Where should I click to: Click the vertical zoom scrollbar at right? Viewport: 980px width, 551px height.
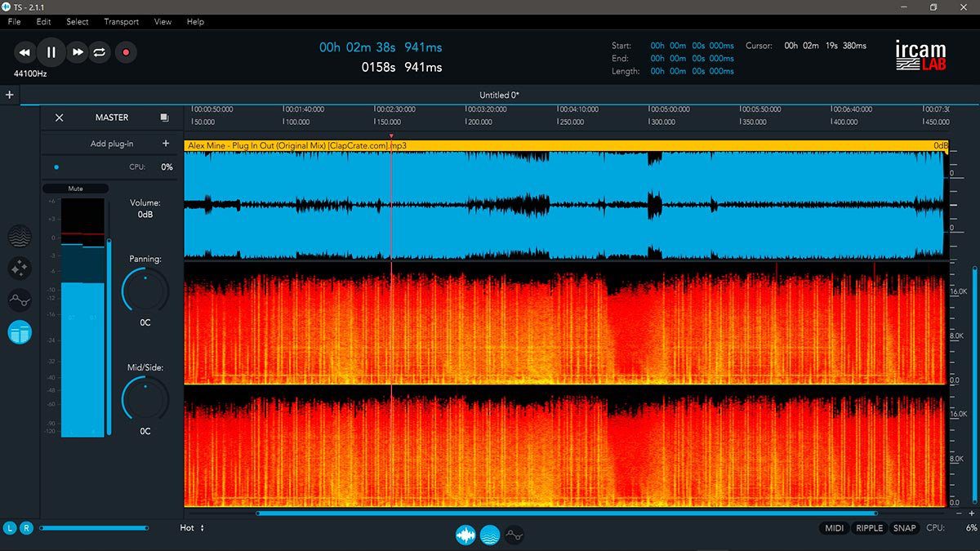tap(973, 384)
